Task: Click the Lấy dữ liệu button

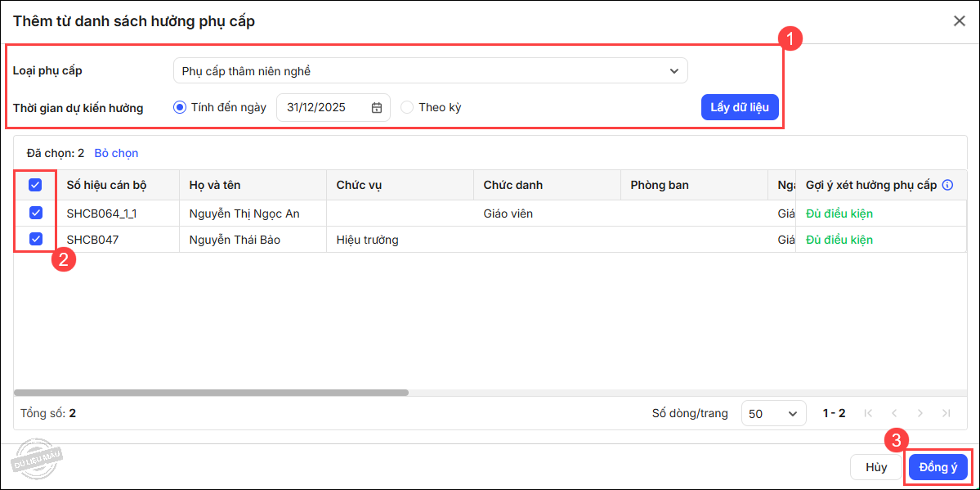Action: [x=739, y=107]
